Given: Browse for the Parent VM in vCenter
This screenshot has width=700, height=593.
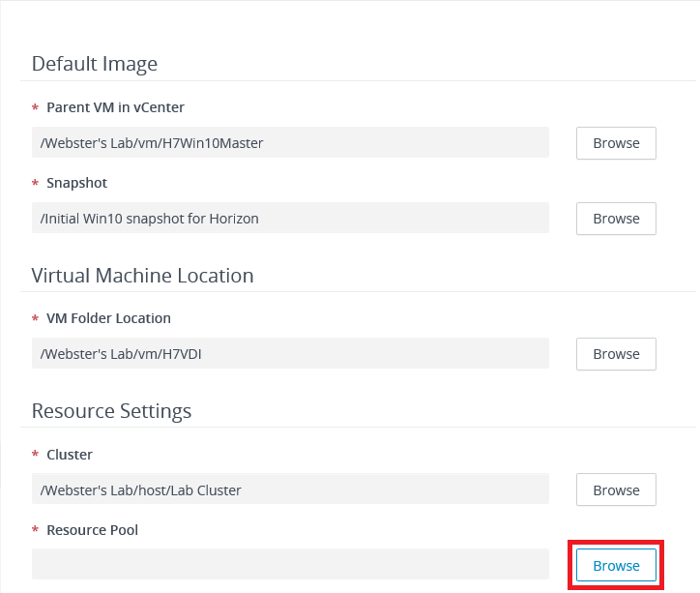Looking at the screenshot, I should point(616,143).
